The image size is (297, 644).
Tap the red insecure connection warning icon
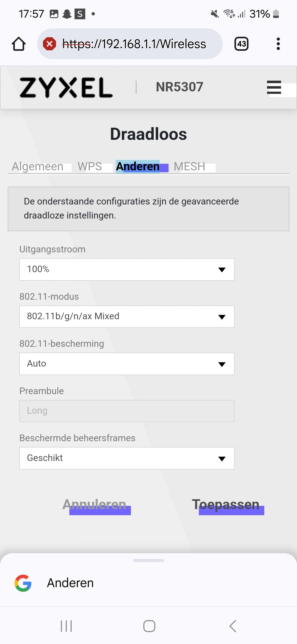pyautogui.click(x=50, y=44)
